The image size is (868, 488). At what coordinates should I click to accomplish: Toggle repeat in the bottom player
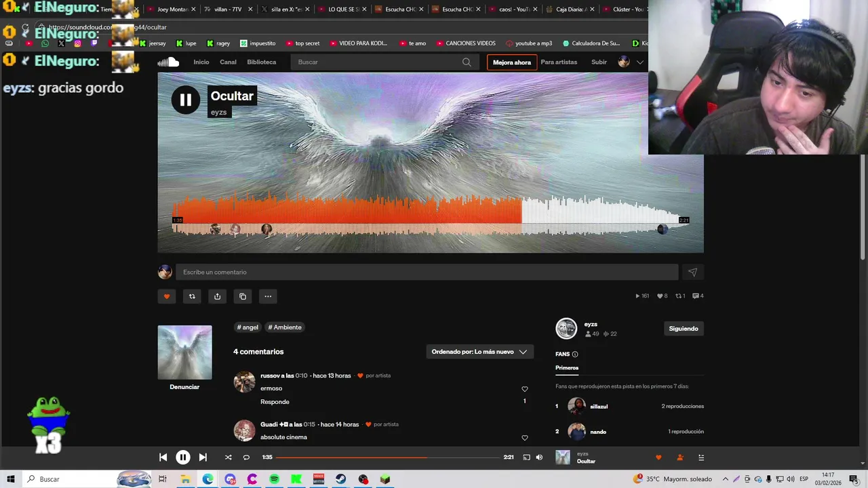pos(246,457)
